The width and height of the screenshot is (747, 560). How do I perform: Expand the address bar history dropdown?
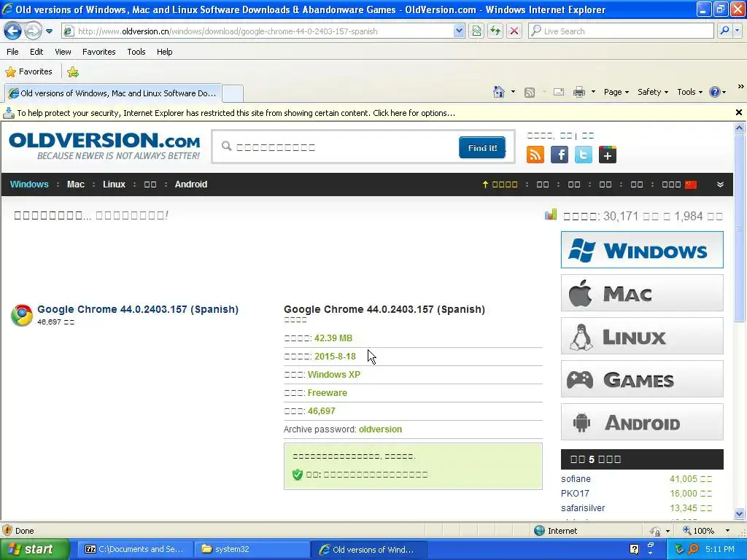pyautogui.click(x=459, y=31)
